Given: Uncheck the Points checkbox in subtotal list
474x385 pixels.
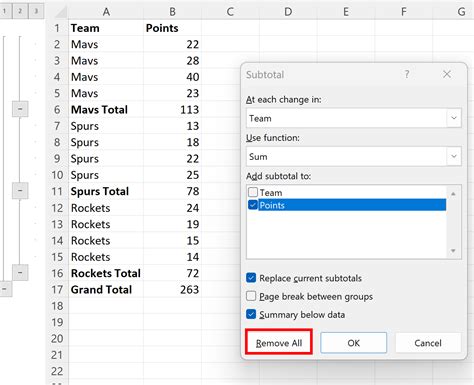Looking at the screenshot, I should click(253, 205).
